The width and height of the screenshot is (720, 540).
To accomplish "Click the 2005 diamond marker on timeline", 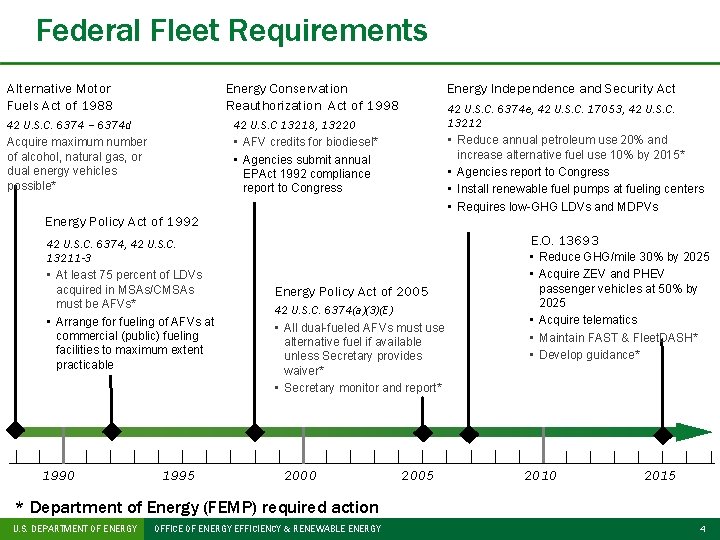I will click(423, 433).
